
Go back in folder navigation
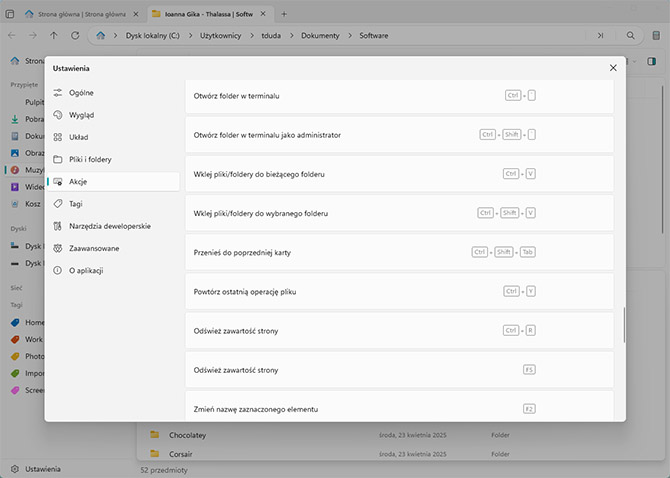[12, 35]
